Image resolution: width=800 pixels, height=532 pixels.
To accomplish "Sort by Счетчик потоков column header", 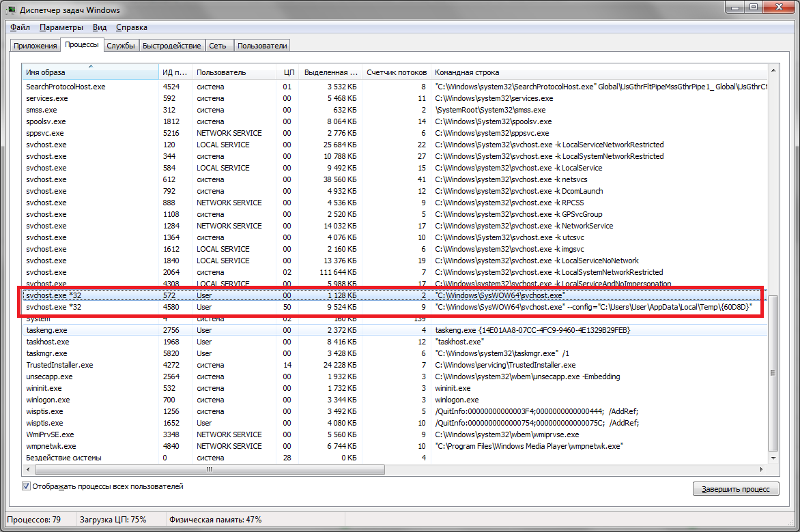I will coord(397,72).
